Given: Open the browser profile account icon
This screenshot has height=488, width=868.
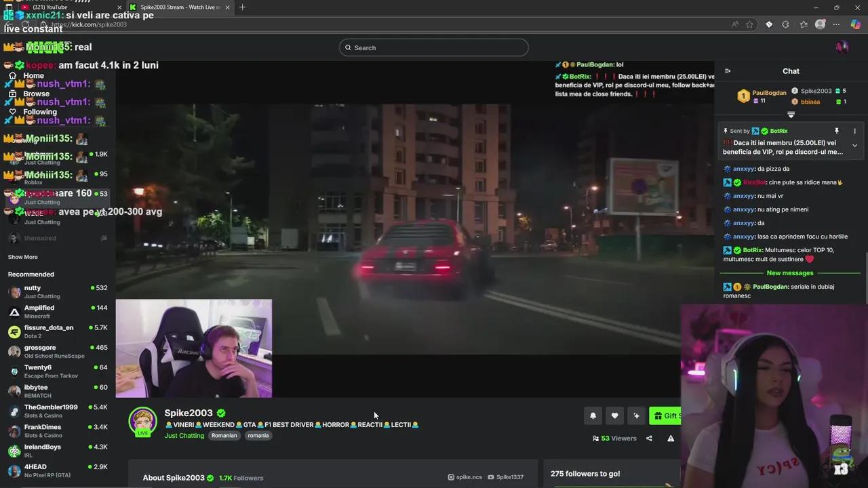Looking at the screenshot, I should click(820, 24).
